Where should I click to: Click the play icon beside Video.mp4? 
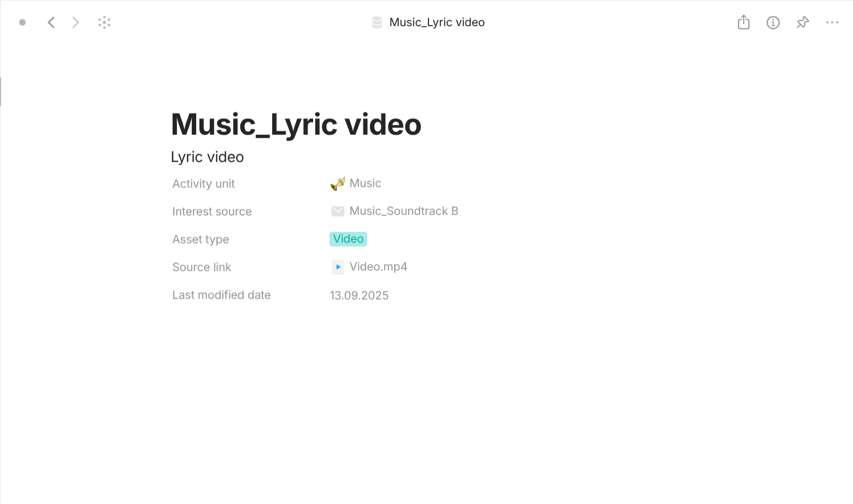[x=338, y=267]
